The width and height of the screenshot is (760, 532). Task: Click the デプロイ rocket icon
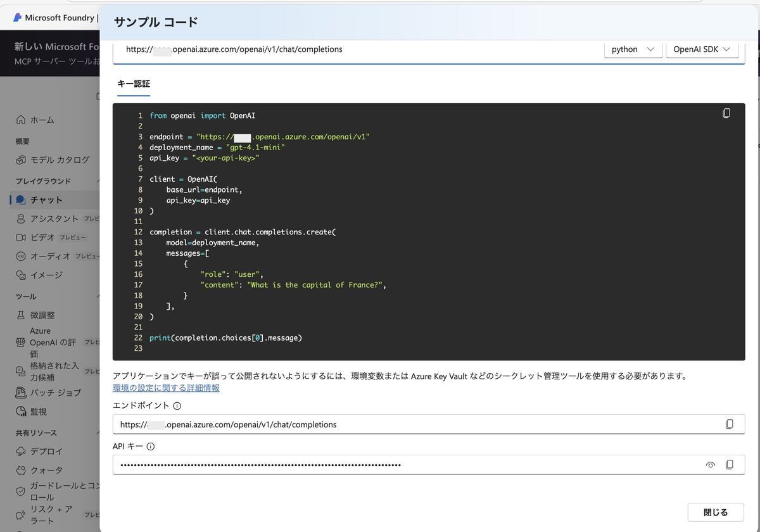point(21,452)
